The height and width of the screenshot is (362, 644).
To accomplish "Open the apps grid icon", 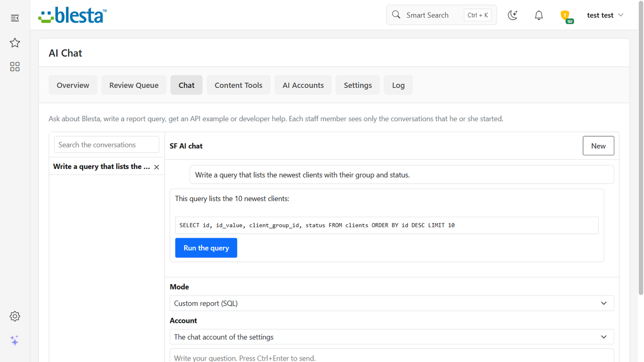I will coord(15,67).
